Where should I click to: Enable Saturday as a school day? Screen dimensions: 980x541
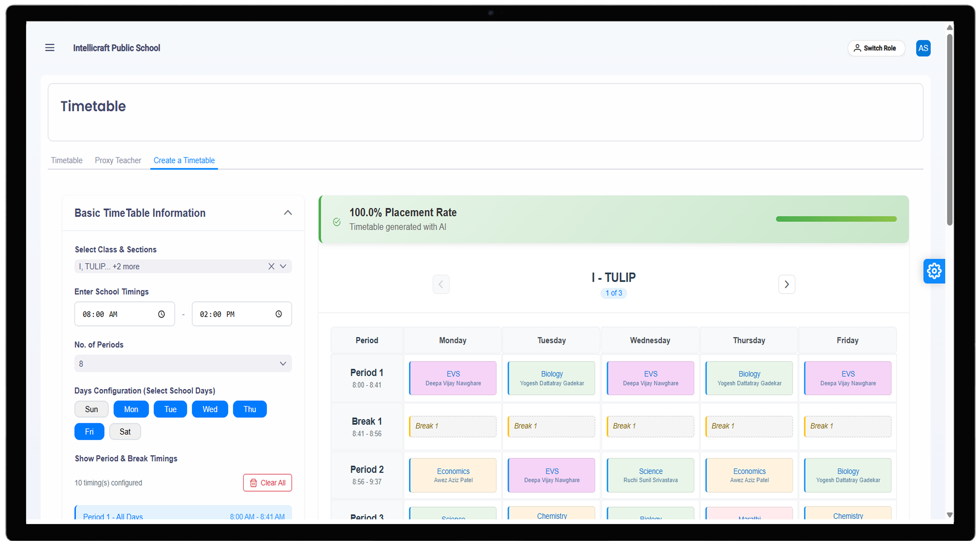tap(125, 431)
